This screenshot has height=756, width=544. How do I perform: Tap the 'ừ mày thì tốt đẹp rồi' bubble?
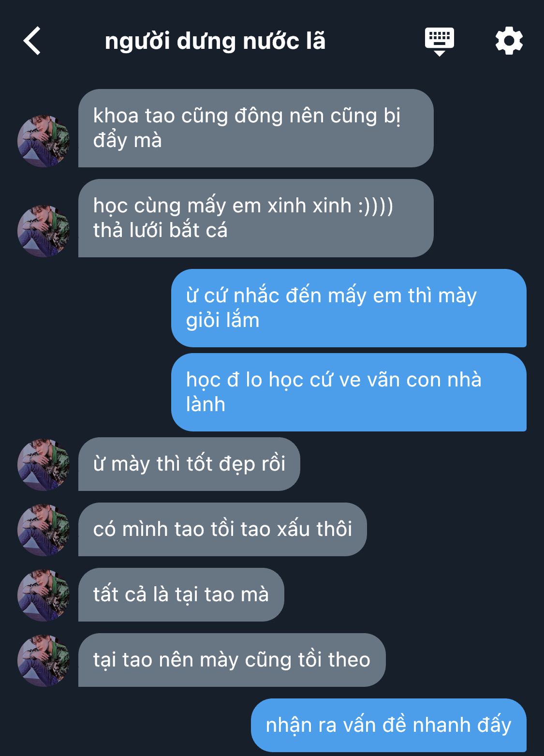[x=189, y=464]
